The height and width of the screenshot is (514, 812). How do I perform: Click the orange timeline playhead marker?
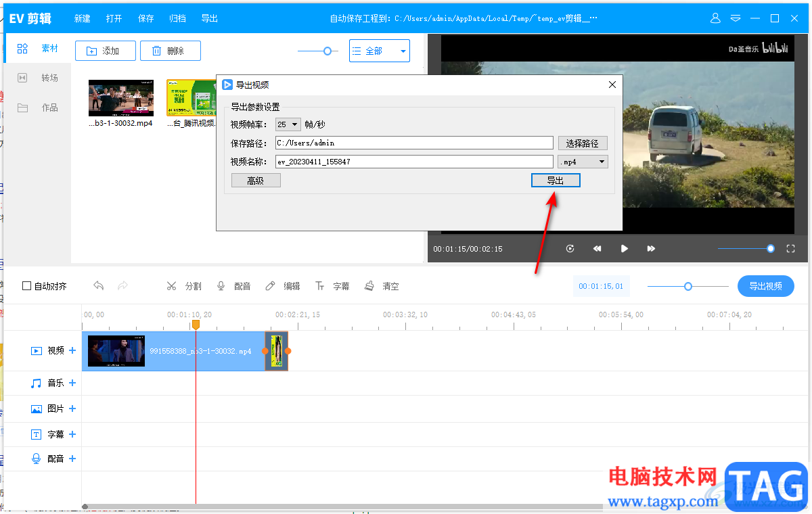coord(196,325)
